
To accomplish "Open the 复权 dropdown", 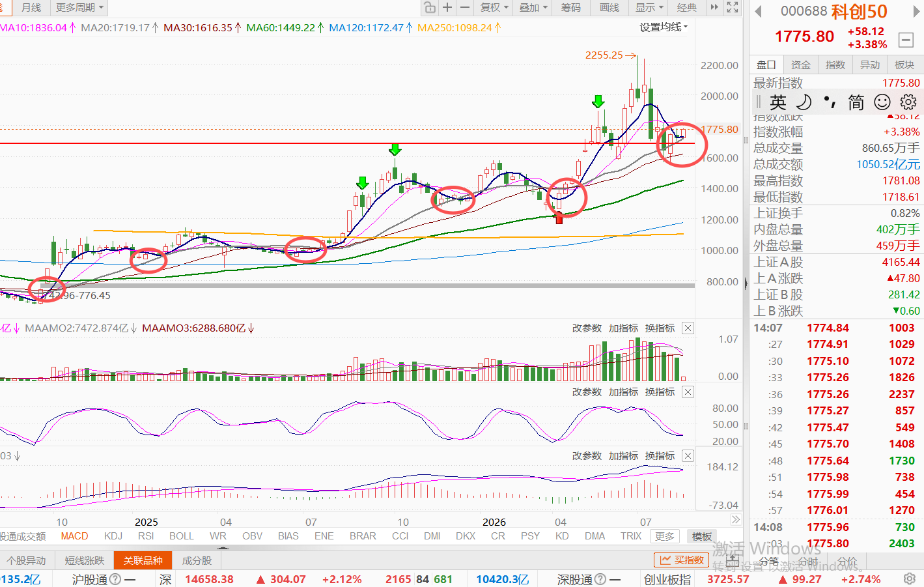I will (x=494, y=7).
